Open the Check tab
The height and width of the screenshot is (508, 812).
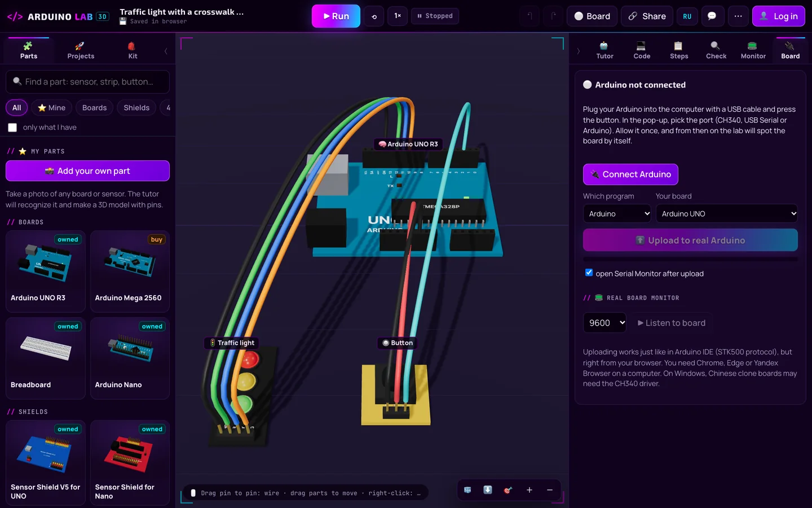click(x=716, y=50)
